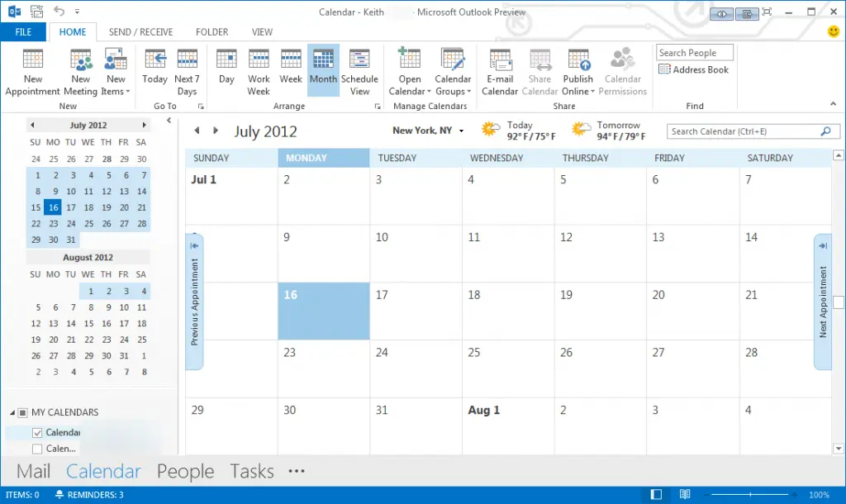Click the Next Appointment side tab
The width and height of the screenshot is (846, 504).
(x=823, y=302)
